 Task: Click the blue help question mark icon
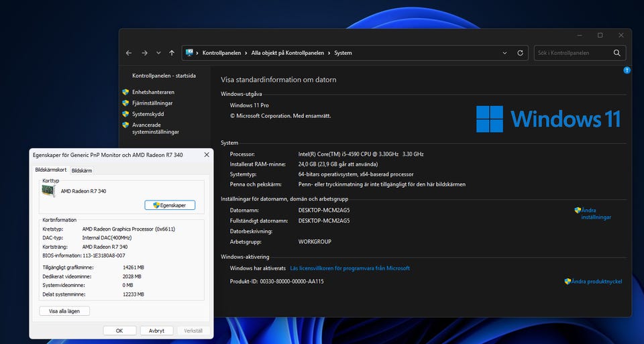pyautogui.click(x=627, y=70)
